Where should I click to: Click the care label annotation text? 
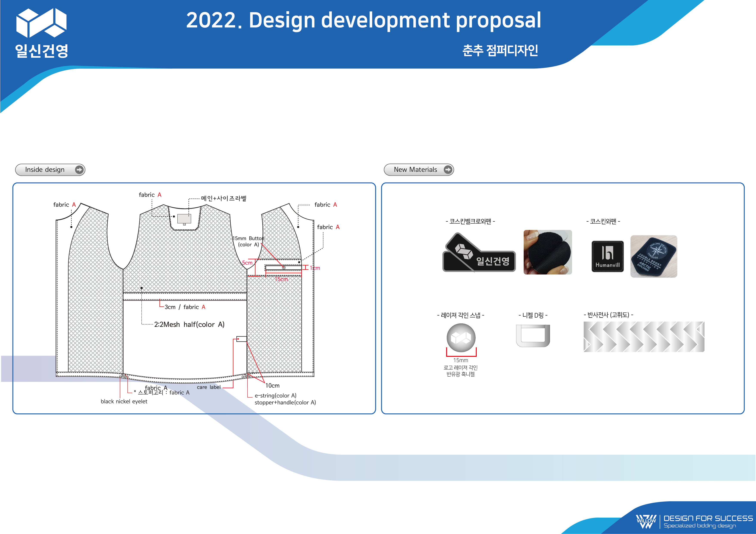click(x=208, y=387)
